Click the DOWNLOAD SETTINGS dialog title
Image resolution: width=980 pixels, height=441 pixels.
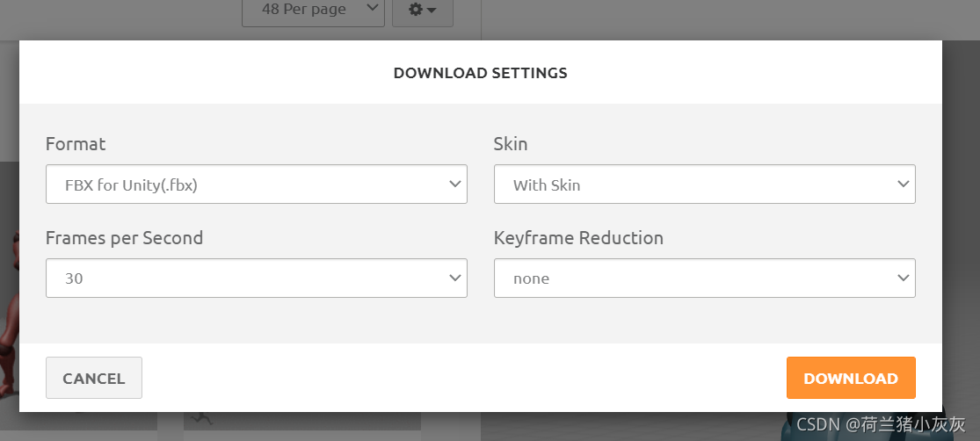coord(480,73)
